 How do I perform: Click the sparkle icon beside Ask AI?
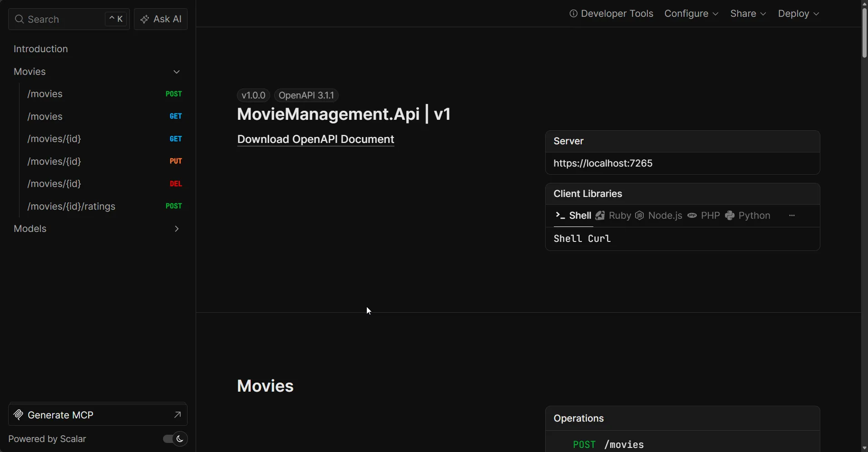point(145,19)
